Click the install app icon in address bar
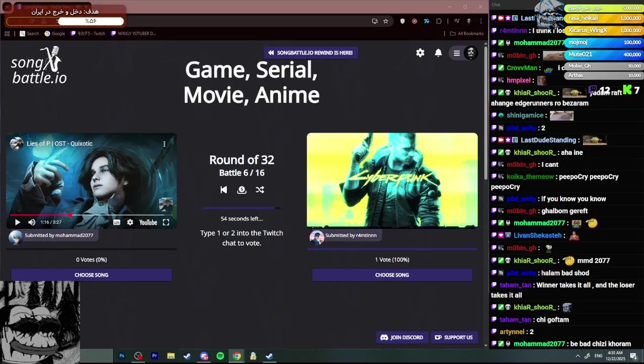Viewport: 644px width, 364px height. coord(374,21)
